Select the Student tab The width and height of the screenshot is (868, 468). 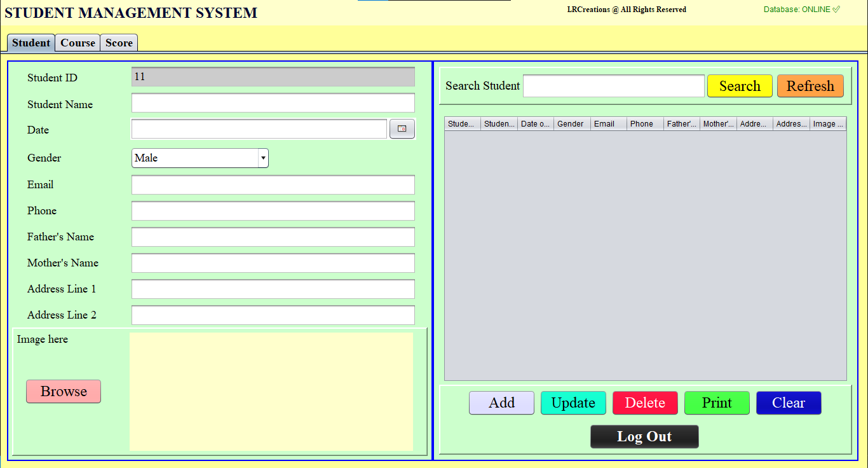click(31, 43)
